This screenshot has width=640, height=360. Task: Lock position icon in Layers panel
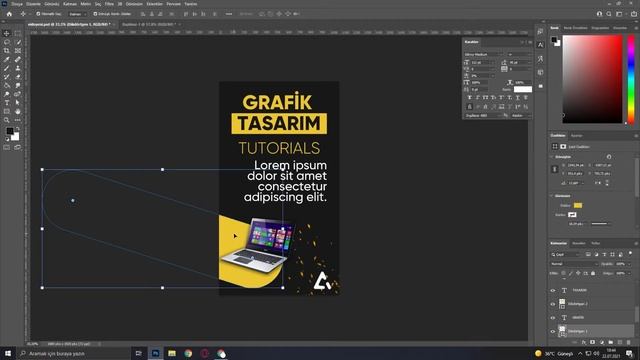[578, 273]
